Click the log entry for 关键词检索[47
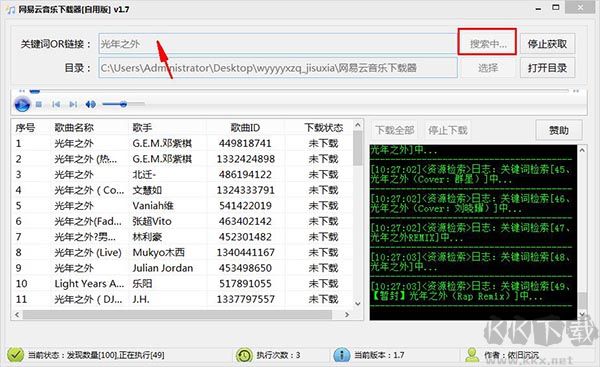600x367 pixels. pos(471,233)
